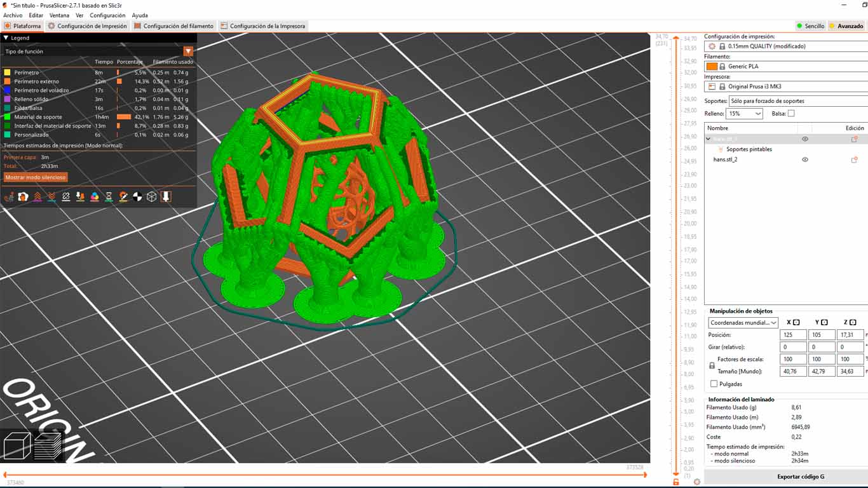
Task: Check the Pulgadas checkbox
Action: 714,384
